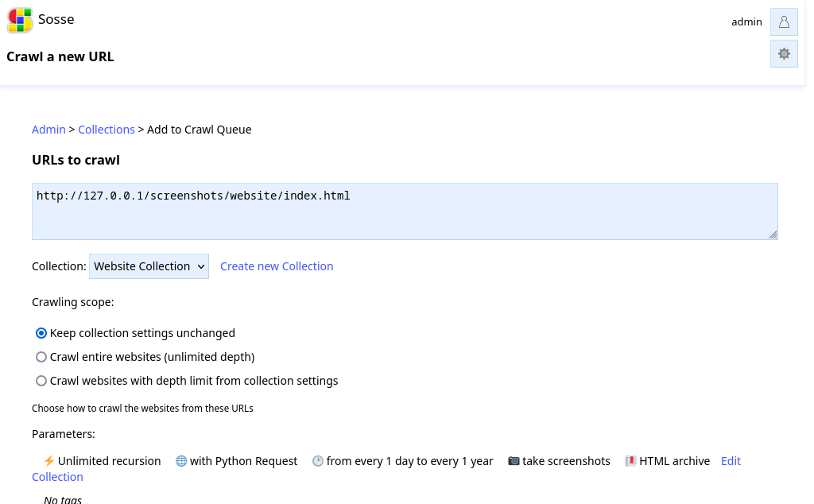Open the admin user profile icon

pos(784,22)
